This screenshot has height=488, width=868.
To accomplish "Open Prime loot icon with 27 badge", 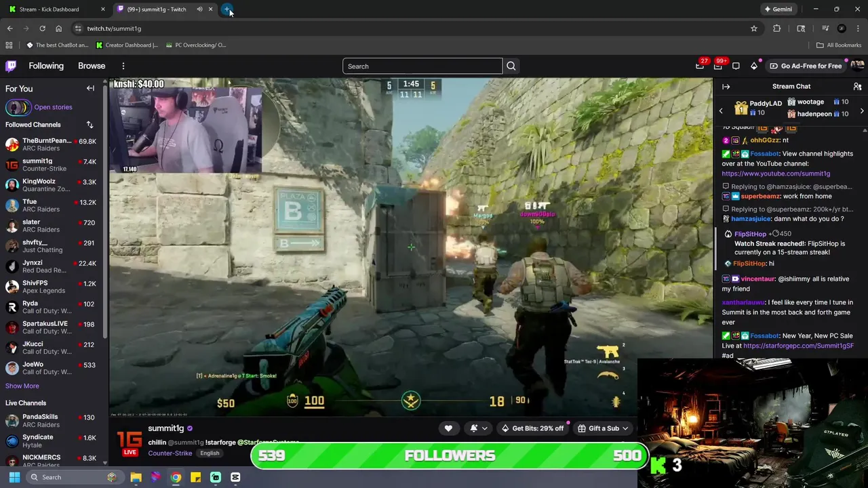I will coord(700,66).
